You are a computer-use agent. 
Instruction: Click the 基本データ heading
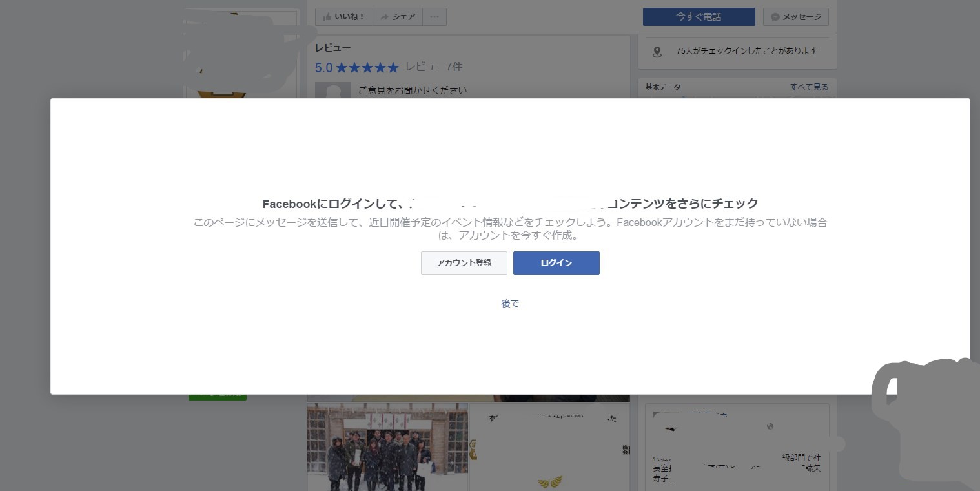tap(663, 87)
